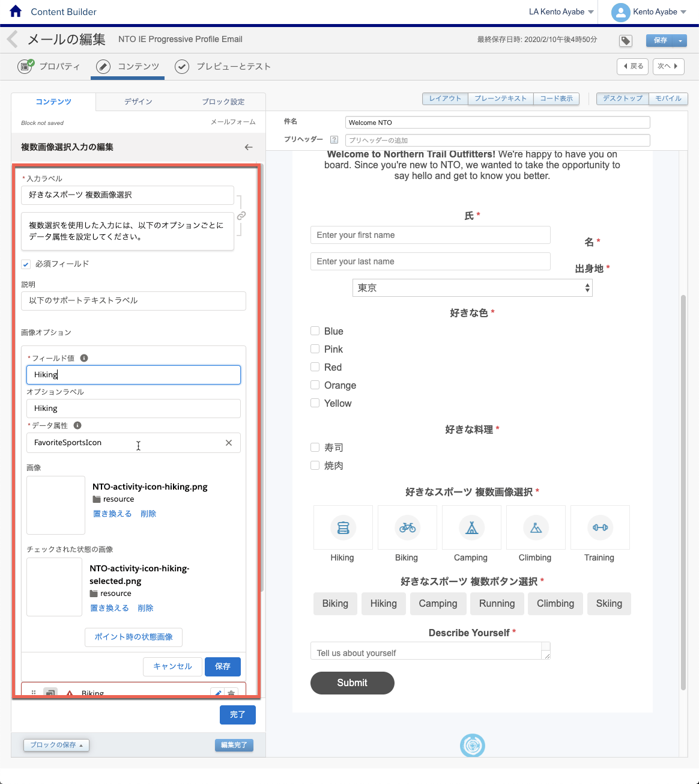
Task: Click the back chevron beside メールの編集
Action: (12, 40)
